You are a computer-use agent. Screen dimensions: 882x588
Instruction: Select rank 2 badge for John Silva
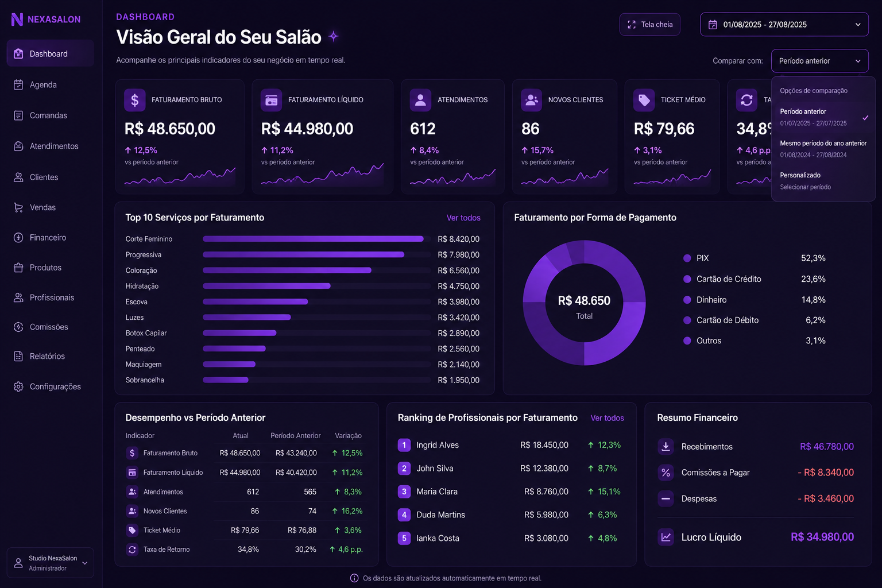(404, 469)
